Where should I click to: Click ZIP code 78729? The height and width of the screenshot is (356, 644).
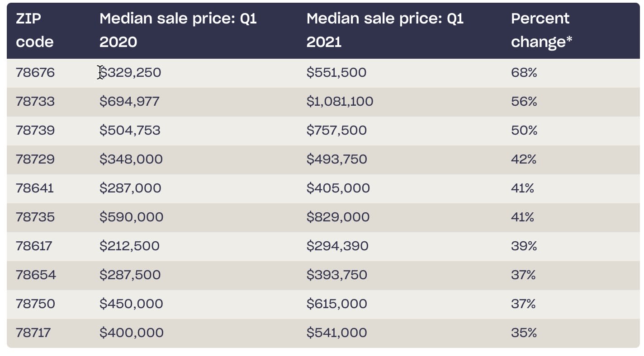[35, 159]
